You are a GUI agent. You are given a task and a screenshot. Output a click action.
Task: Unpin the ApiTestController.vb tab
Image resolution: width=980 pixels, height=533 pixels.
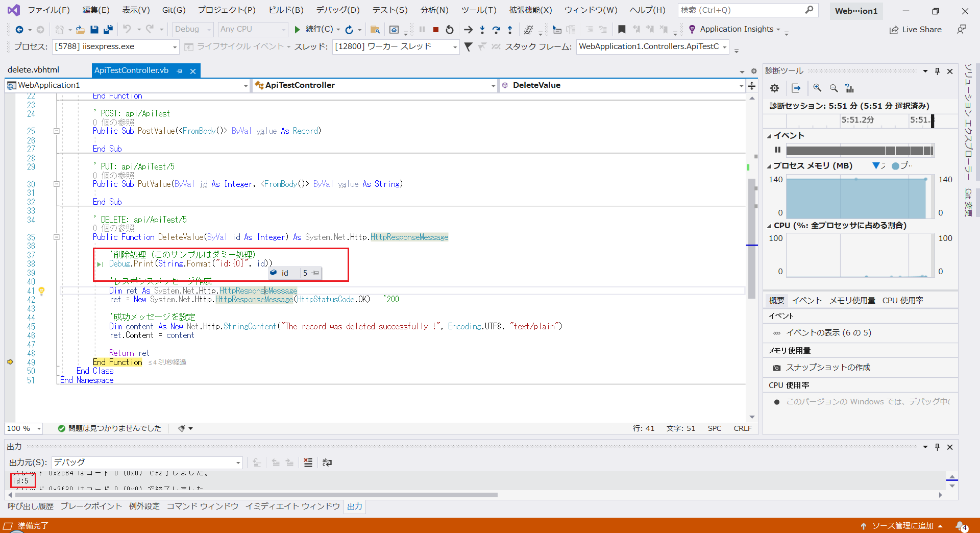click(179, 70)
